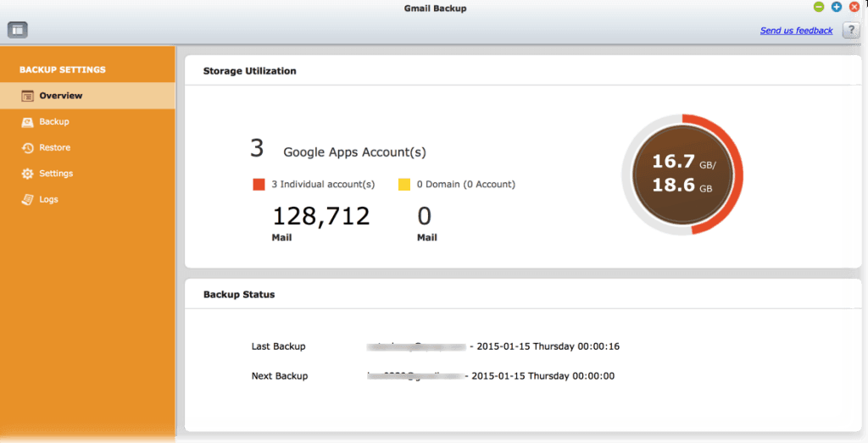Screen dimensions: 868x443
Task: Click the Backup Status heading
Action: pos(239,294)
